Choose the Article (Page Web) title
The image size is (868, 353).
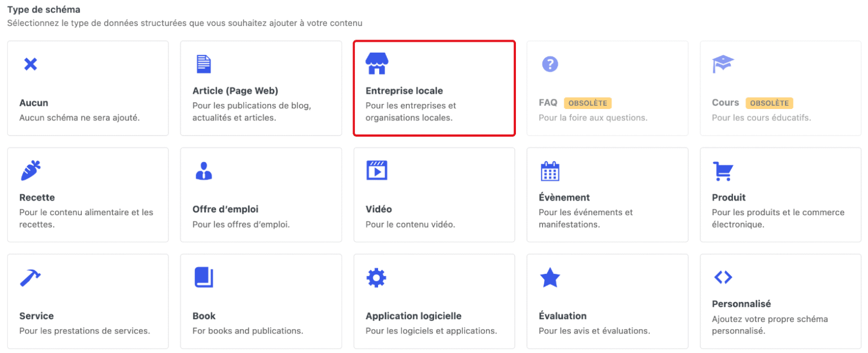tap(235, 91)
